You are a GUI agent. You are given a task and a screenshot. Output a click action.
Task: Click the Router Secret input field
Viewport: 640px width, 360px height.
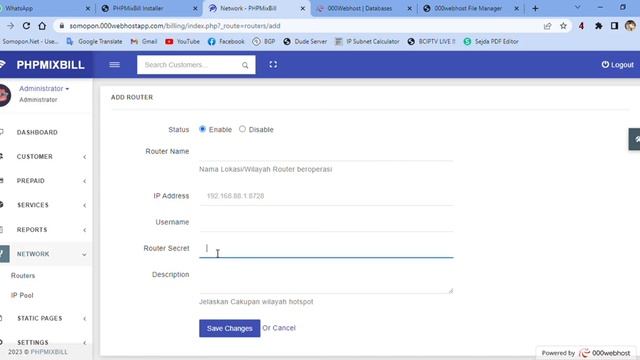tap(326, 248)
